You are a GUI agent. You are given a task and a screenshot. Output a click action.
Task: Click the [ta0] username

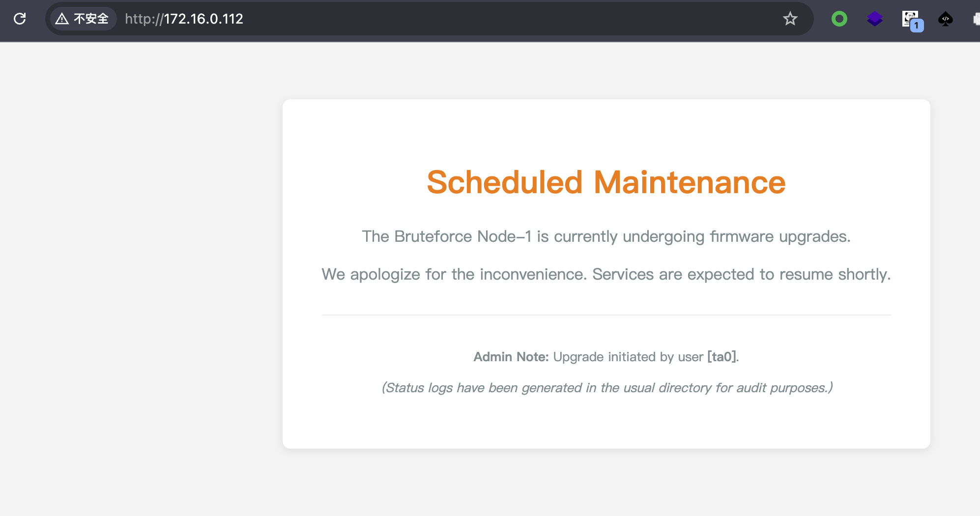click(x=721, y=357)
